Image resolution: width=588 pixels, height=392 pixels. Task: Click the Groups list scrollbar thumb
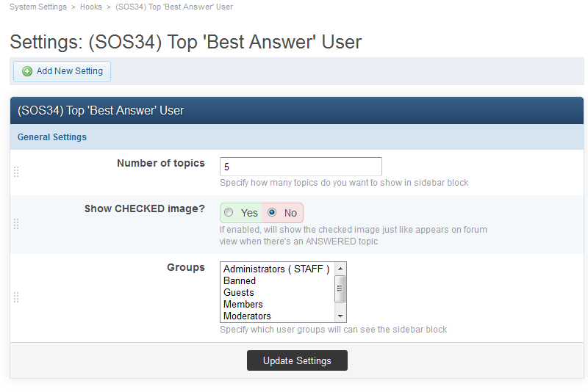(340, 288)
